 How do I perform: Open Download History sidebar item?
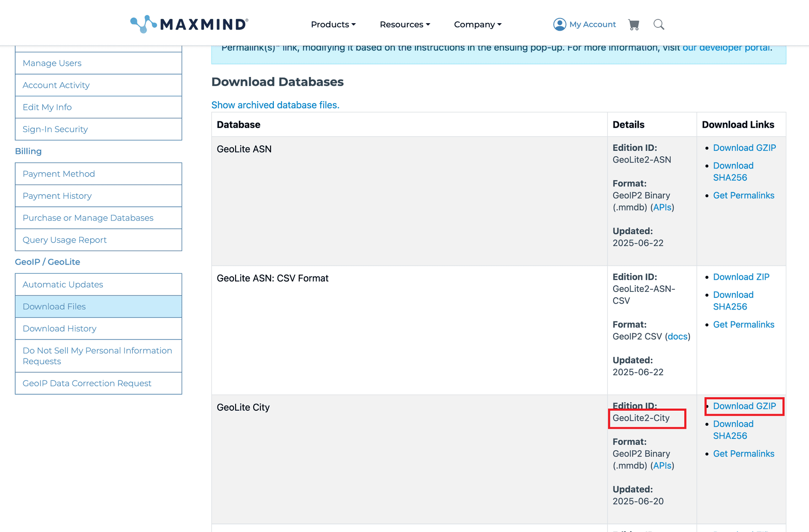[59, 329]
